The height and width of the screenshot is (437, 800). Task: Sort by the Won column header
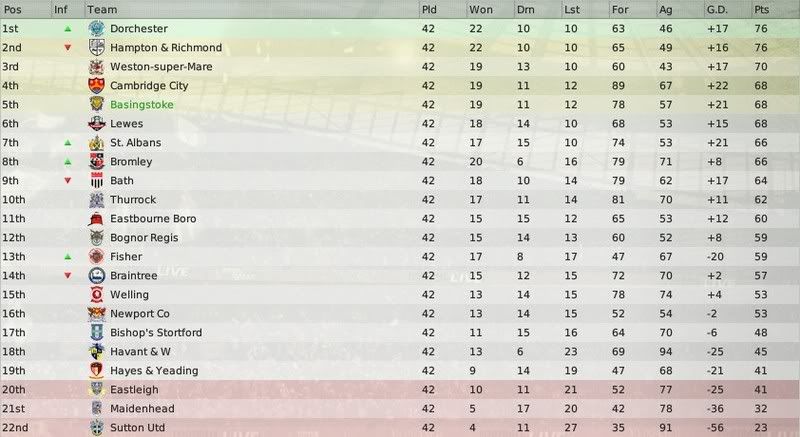[x=481, y=10]
